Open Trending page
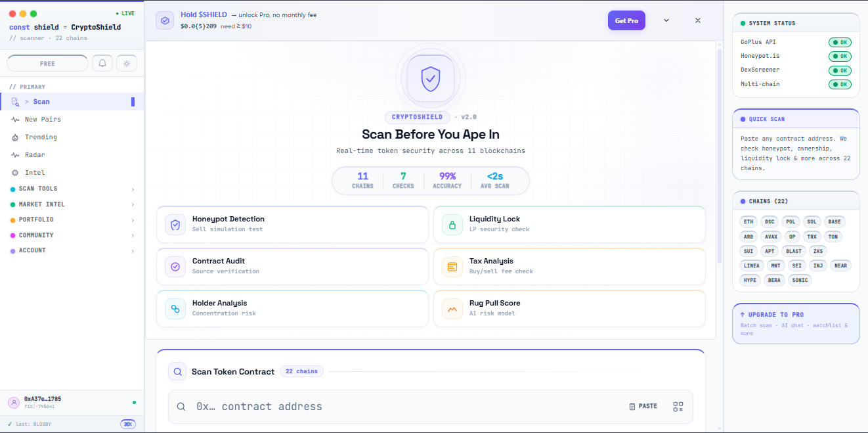Image resolution: width=868 pixels, height=433 pixels. click(72, 137)
